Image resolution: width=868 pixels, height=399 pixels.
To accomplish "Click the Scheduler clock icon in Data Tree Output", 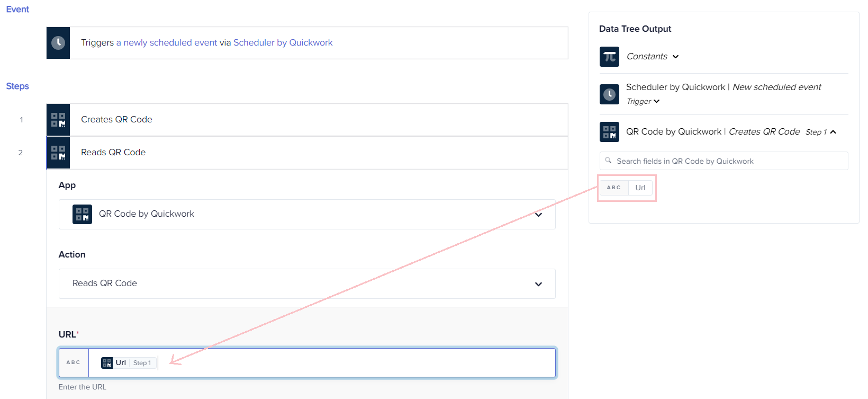I will [609, 94].
